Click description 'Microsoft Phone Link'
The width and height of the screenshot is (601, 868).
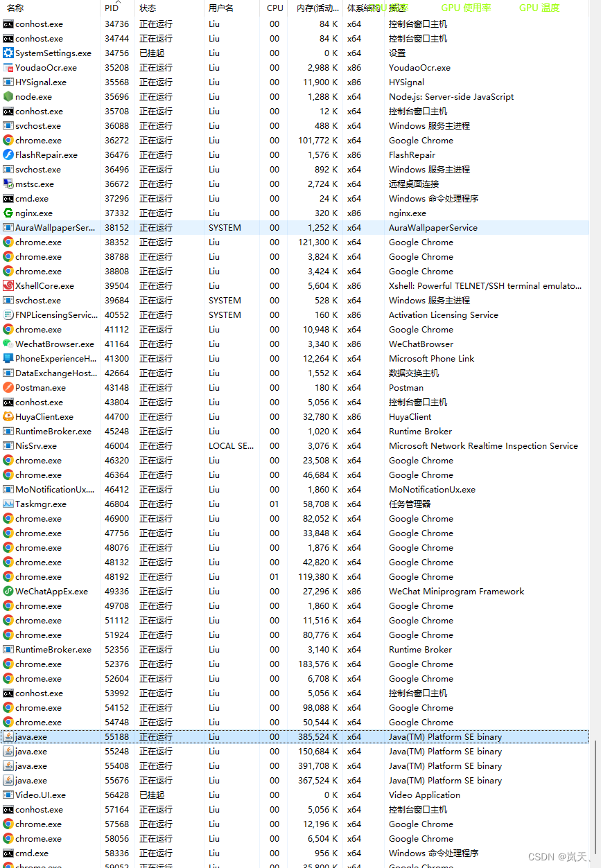pos(431,359)
